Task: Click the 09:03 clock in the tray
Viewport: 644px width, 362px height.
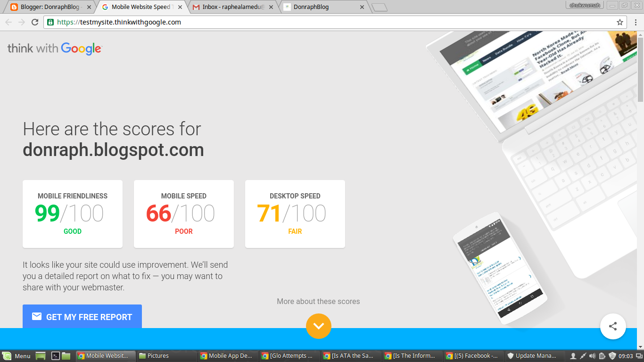Action: click(x=625, y=356)
